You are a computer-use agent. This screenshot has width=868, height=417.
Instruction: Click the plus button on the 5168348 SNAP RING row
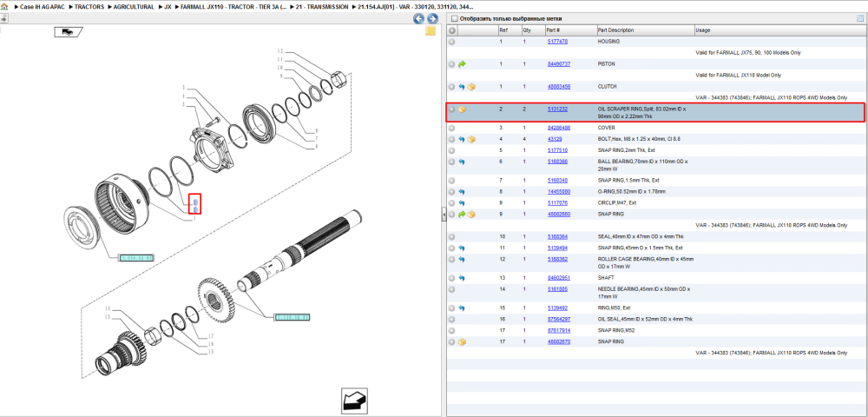(x=452, y=181)
